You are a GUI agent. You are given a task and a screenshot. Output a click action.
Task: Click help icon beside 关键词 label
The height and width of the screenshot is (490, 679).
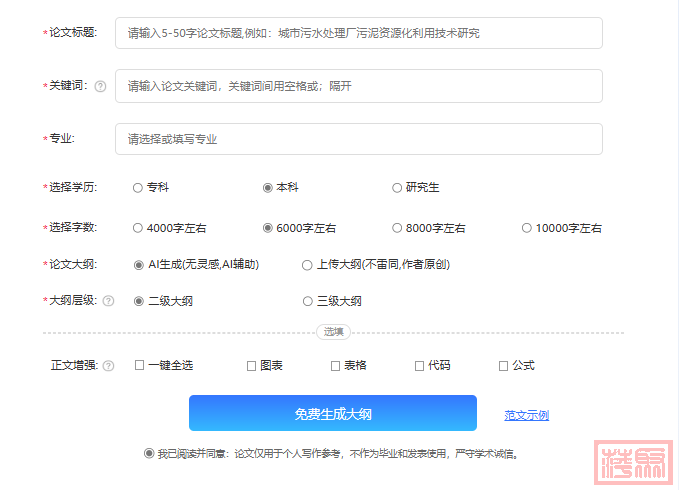(x=100, y=87)
